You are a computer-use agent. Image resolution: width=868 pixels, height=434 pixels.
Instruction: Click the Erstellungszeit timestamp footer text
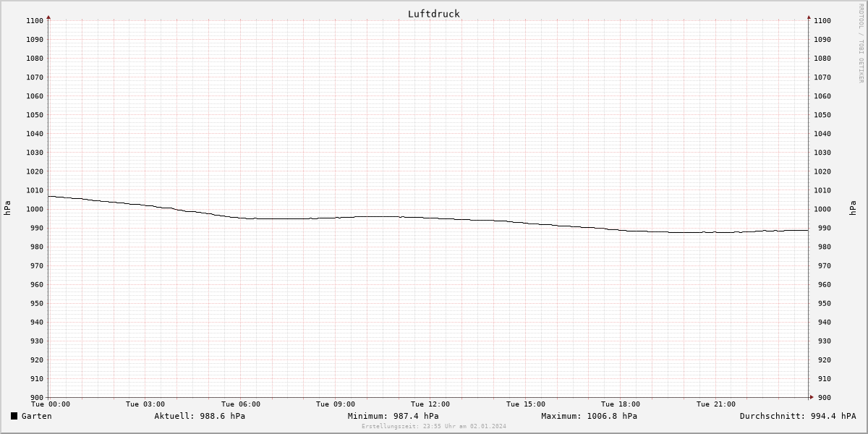(434, 426)
